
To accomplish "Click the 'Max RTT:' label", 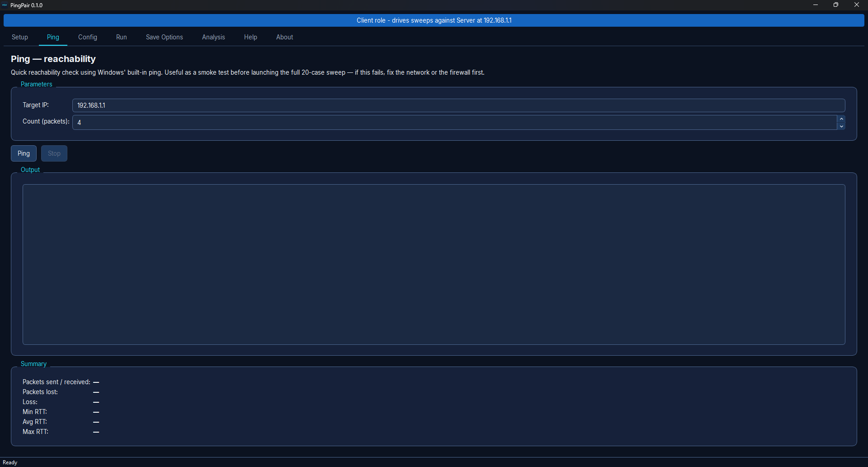I will click(x=35, y=432).
